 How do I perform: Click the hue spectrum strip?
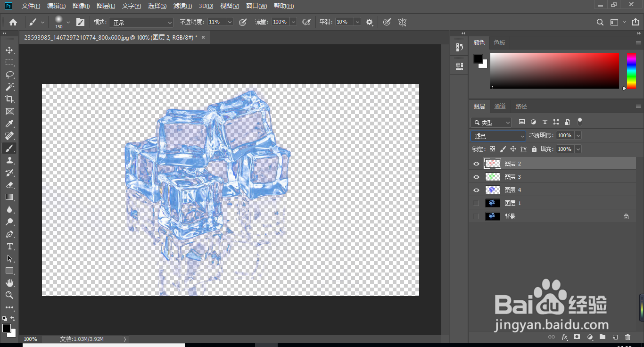pyautogui.click(x=631, y=70)
